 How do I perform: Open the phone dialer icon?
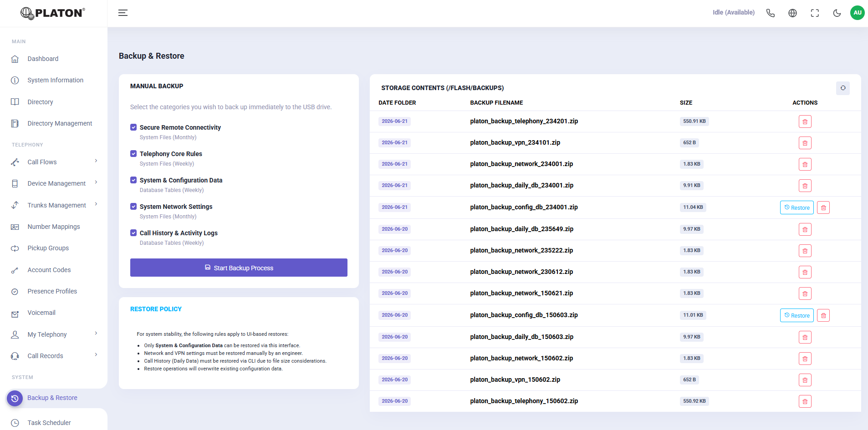pyautogui.click(x=771, y=13)
